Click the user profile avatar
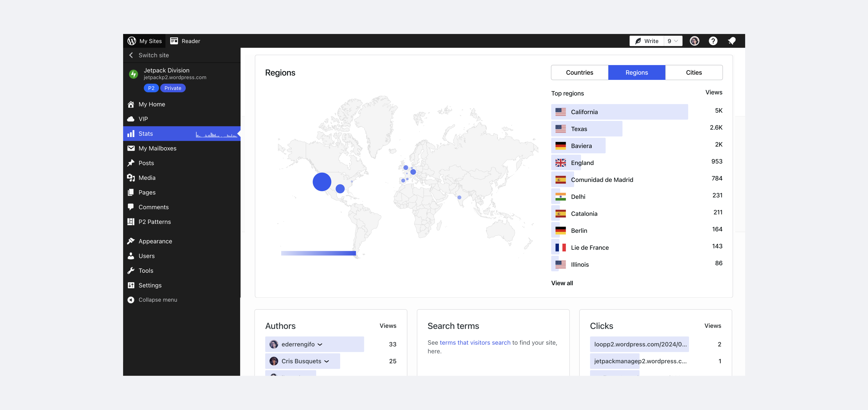The height and width of the screenshot is (410, 868). (694, 41)
